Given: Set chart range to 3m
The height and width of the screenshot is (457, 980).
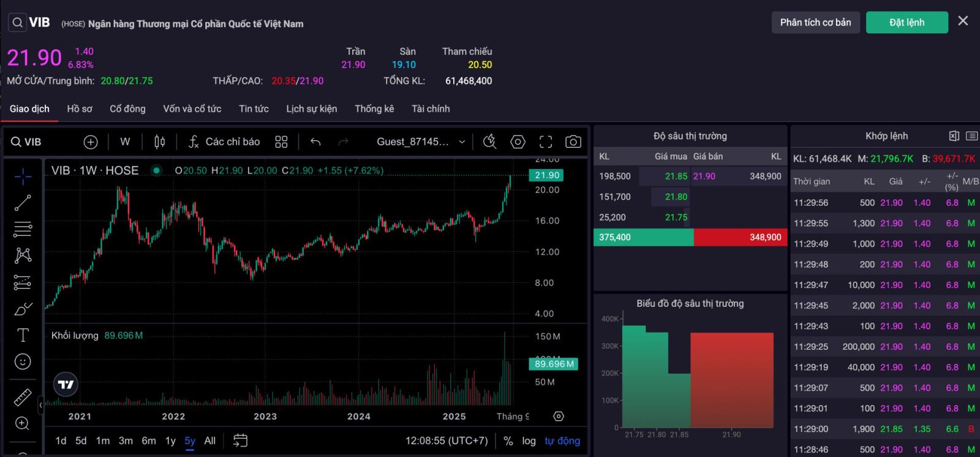Looking at the screenshot, I should [126, 440].
